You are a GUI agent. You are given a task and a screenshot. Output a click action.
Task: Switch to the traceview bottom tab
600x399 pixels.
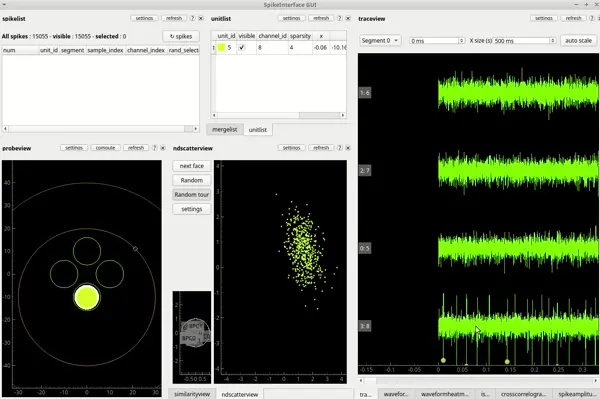[x=366, y=394]
